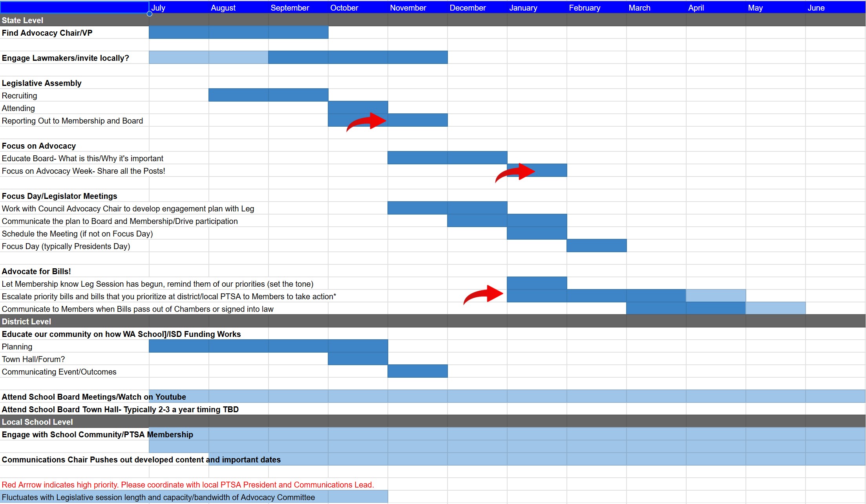Select the Fluctuates with Legislative session legend cell
866x504 pixels.
point(158,497)
